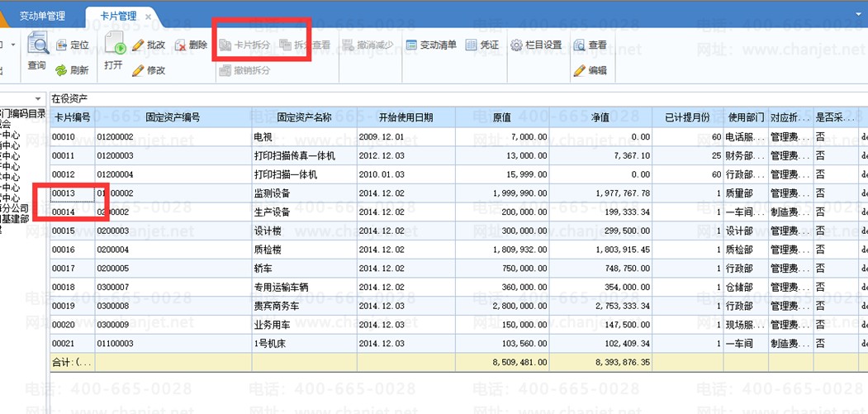The height and width of the screenshot is (414, 868).
Task: Click the 打开 open card icon
Action: [115, 43]
